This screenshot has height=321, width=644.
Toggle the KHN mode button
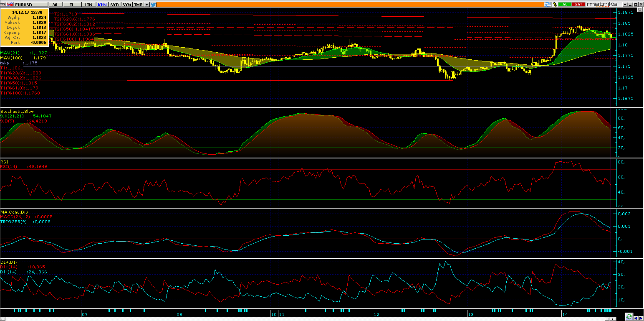[x=101, y=4]
